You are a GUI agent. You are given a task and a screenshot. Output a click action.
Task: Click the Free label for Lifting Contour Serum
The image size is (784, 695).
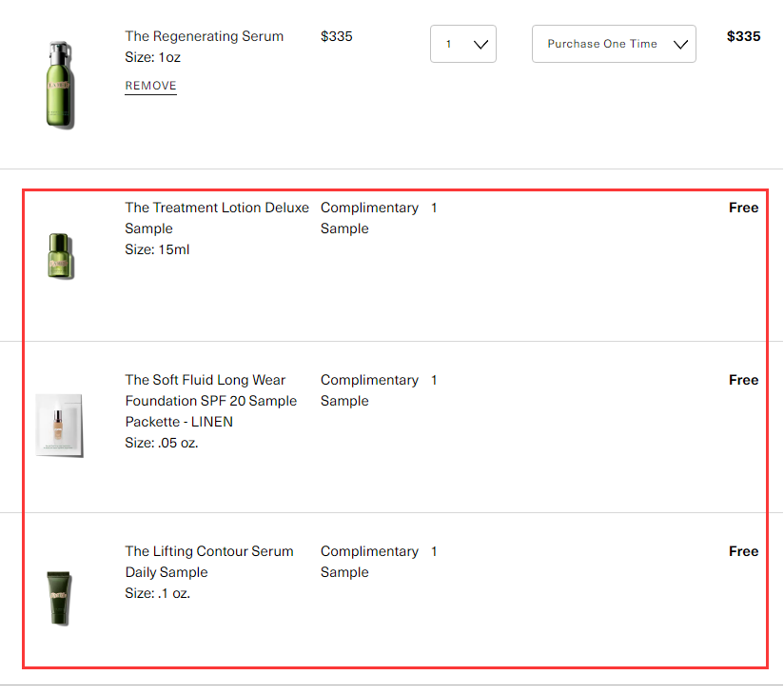click(x=743, y=551)
